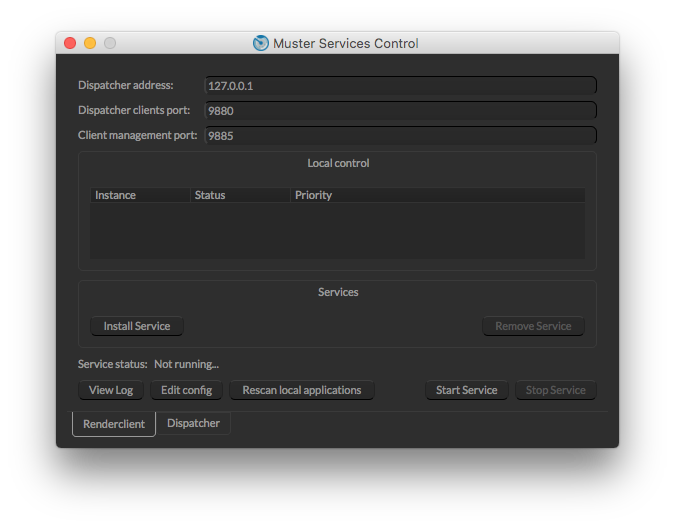Click the Status column header
This screenshot has height=528, width=675.
tap(240, 195)
